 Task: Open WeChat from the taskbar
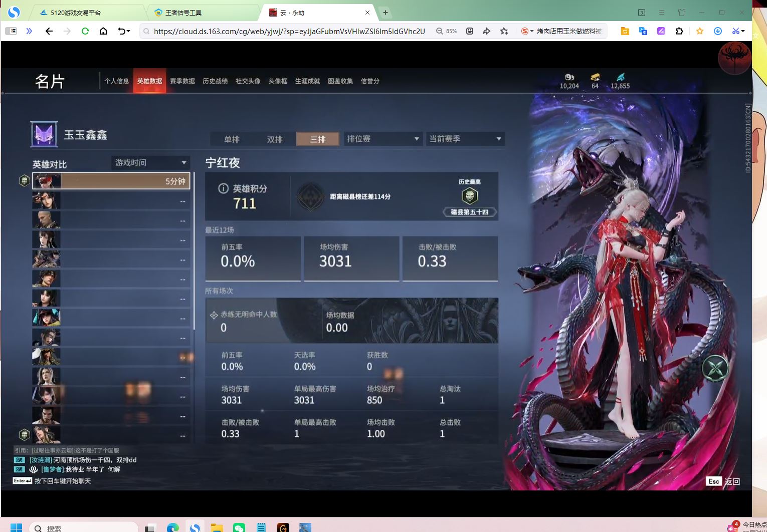coord(239,527)
